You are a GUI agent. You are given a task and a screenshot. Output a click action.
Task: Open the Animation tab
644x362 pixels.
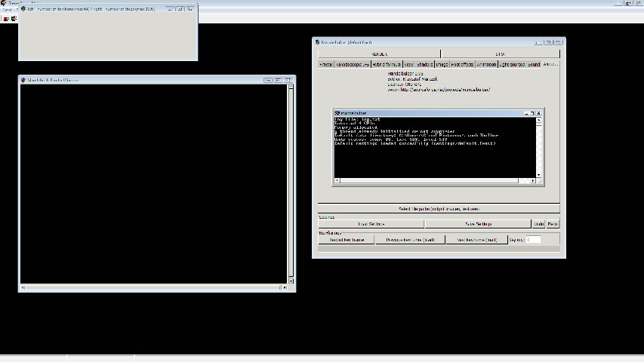487,64
